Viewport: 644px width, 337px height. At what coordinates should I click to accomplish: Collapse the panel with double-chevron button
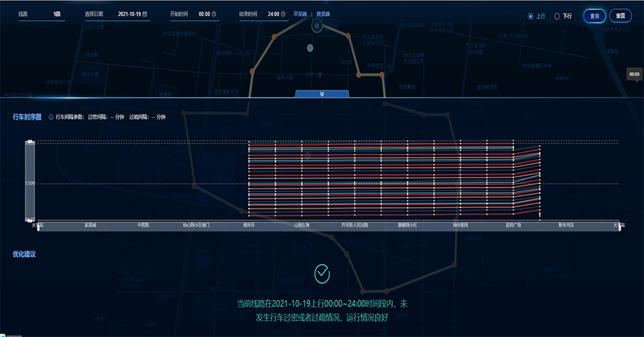coord(322,93)
